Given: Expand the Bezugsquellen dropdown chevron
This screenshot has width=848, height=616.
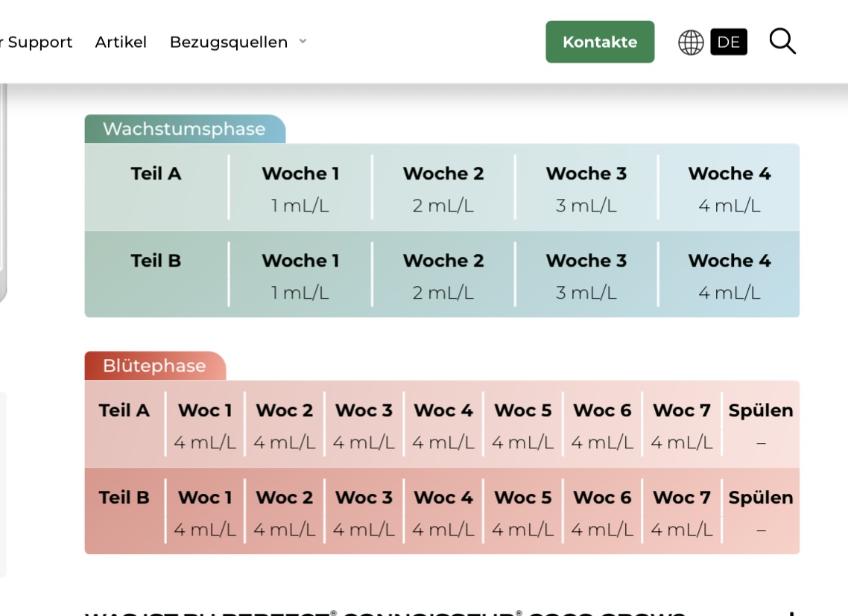Looking at the screenshot, I should 303,42.
